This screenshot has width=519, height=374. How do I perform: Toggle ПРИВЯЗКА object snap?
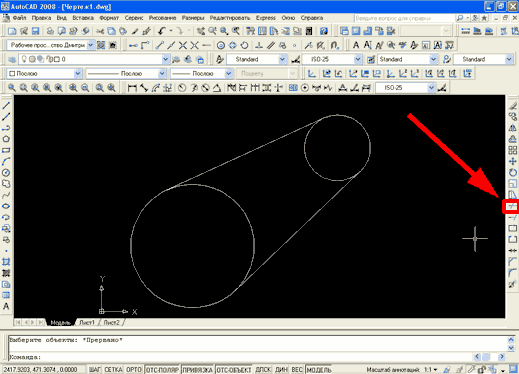pyautogui.click(x=197, y=370)
